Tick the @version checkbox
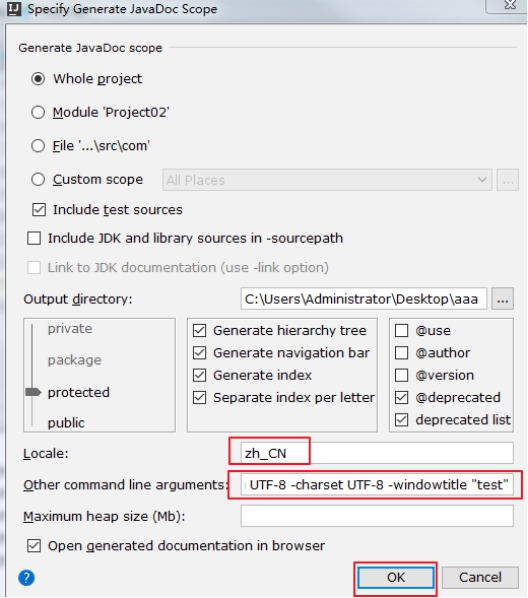Screen dimensions: 528x598 401,375
